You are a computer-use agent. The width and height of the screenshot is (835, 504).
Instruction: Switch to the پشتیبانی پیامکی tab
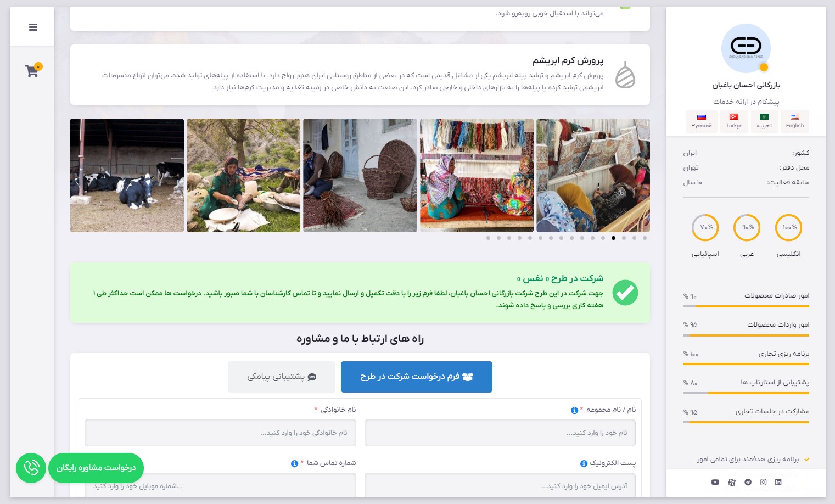coord(282,377)
